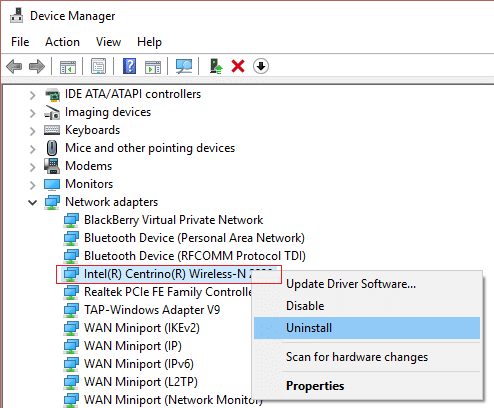Open the blue question-mark Help icon
The height and width of the screenshot is (408, 494).
(x=129, y=66)
